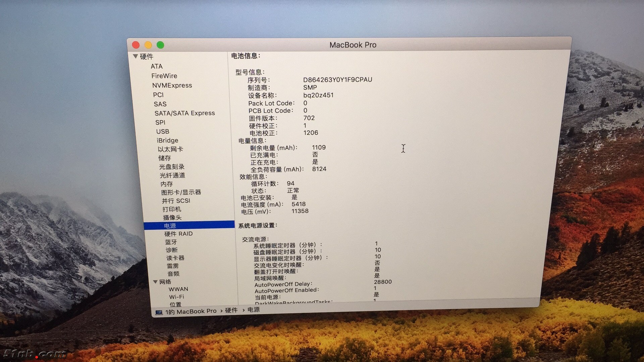
Task: Open the USB hardware section
Action: [163, 132]
